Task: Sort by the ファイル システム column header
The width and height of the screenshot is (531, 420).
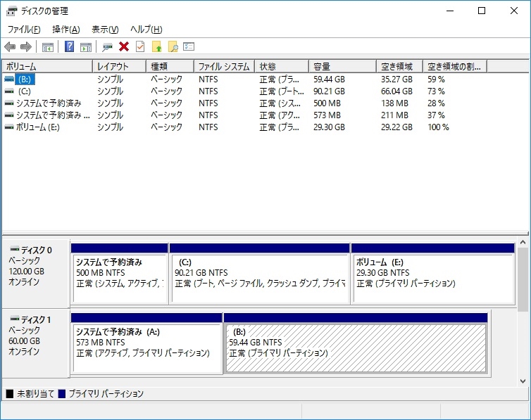Action: click(223, 67)
